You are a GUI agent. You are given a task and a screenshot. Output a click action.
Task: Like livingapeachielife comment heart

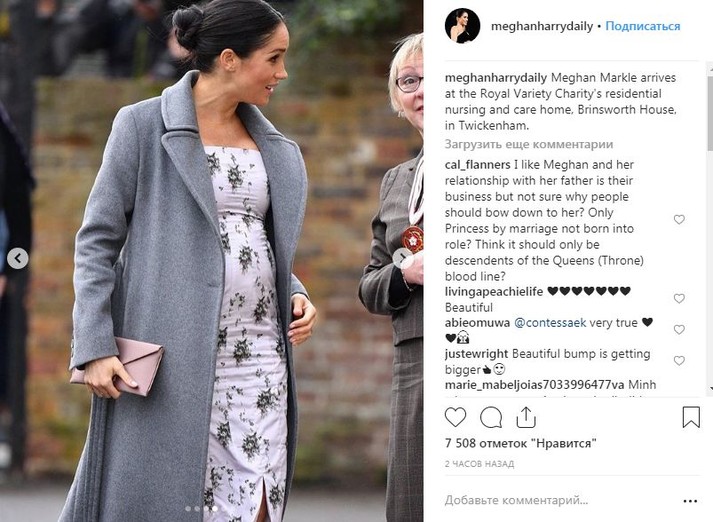pos(679,298)
